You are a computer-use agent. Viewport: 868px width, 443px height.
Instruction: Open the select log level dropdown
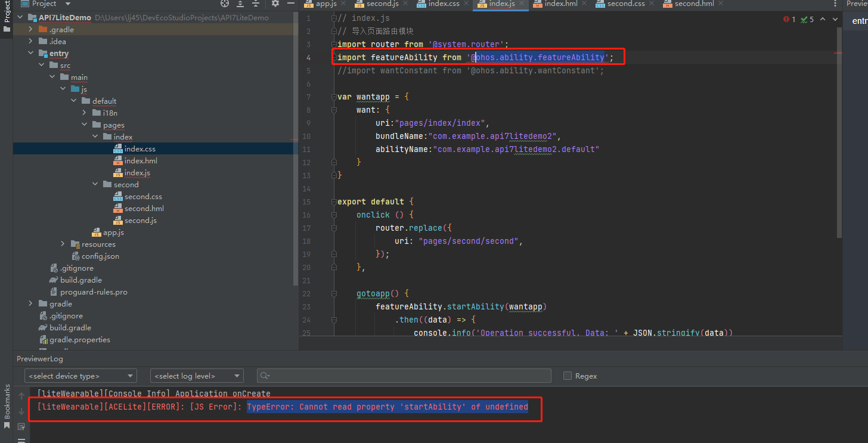197,376
